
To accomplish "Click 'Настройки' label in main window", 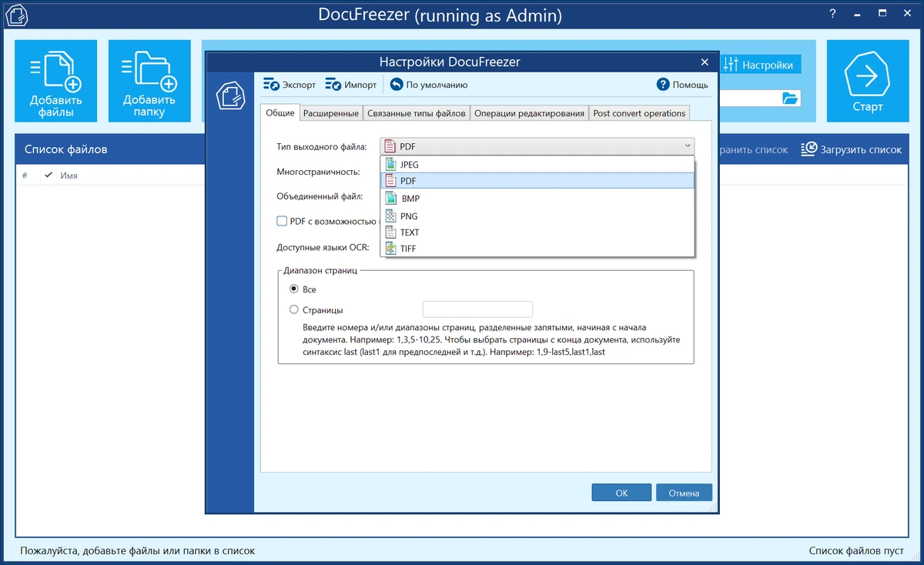I will 768,65.
